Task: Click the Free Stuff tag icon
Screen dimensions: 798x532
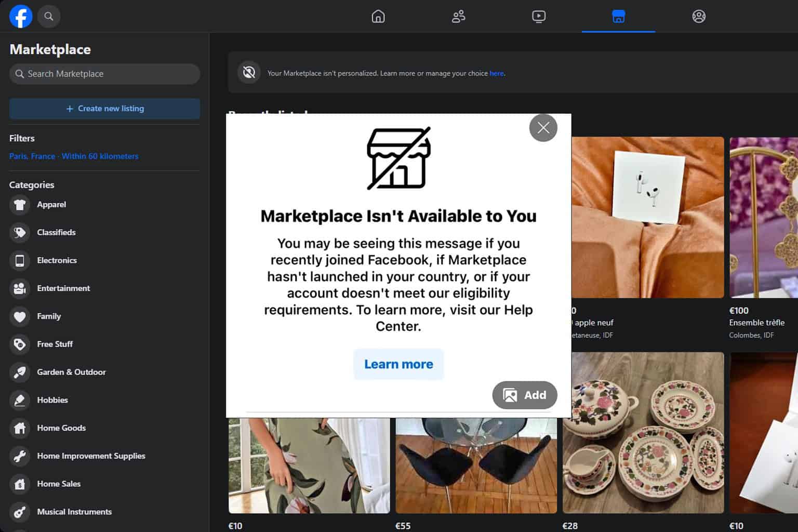Action: [x=20, y=344]
